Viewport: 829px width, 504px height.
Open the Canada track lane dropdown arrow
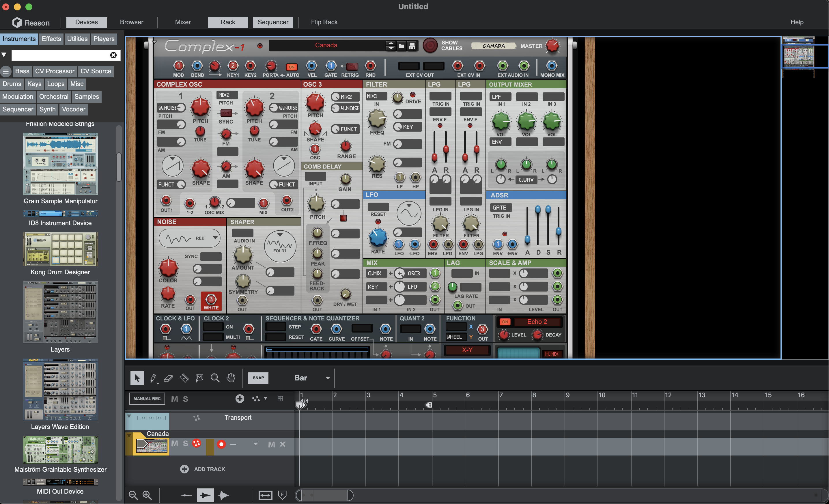coord(256,444)
